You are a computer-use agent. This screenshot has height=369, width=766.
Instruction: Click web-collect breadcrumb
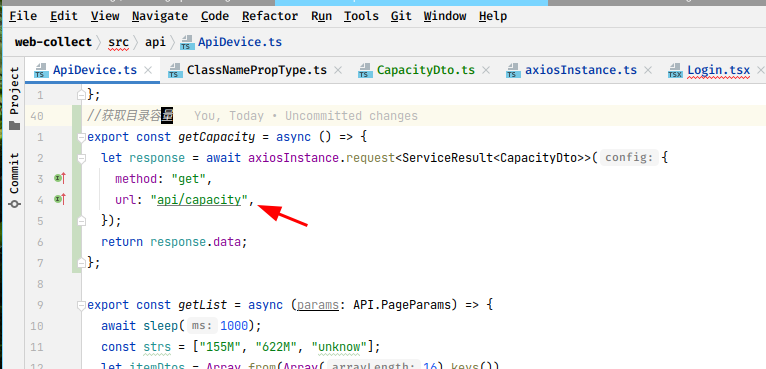tap(53, 42)
